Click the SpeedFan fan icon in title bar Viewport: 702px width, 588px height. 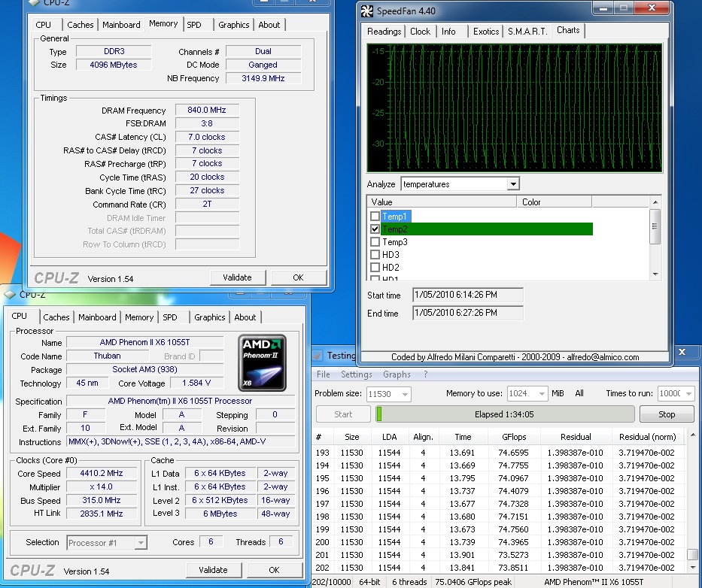pyautogui.click(x=367, y=11)
